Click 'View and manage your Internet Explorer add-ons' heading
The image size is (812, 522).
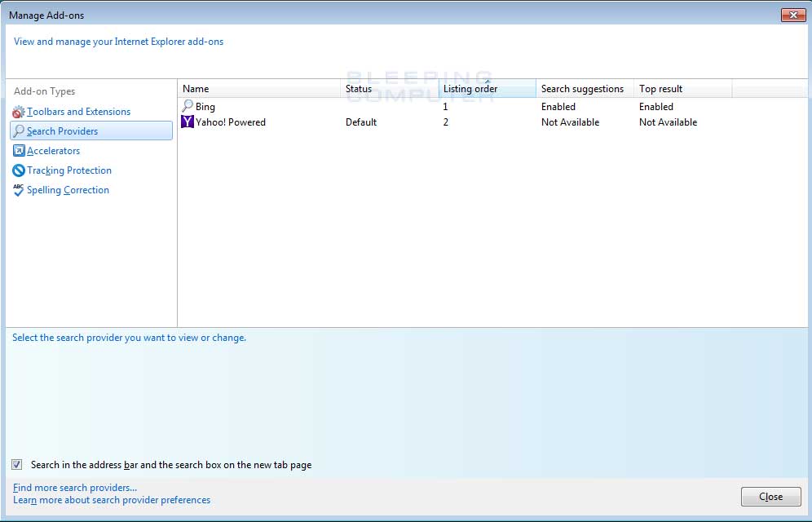point(118,42)
